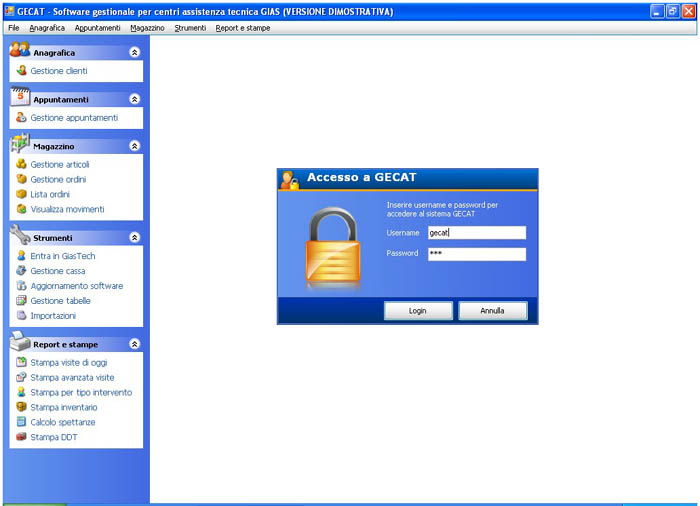This screenshot has width=700, height=506.
Task: Click the Gestione ordini icon
Action: click(21, 179)
